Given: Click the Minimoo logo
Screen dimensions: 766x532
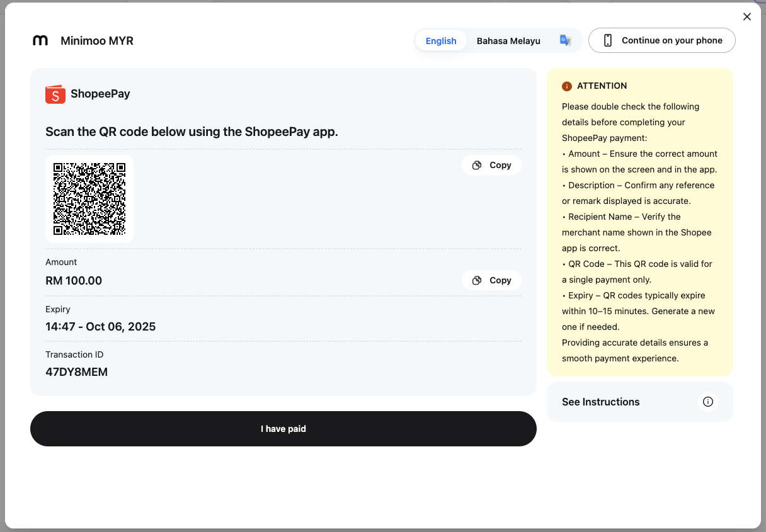Looking at the screenshot, I should coord(40,40).
